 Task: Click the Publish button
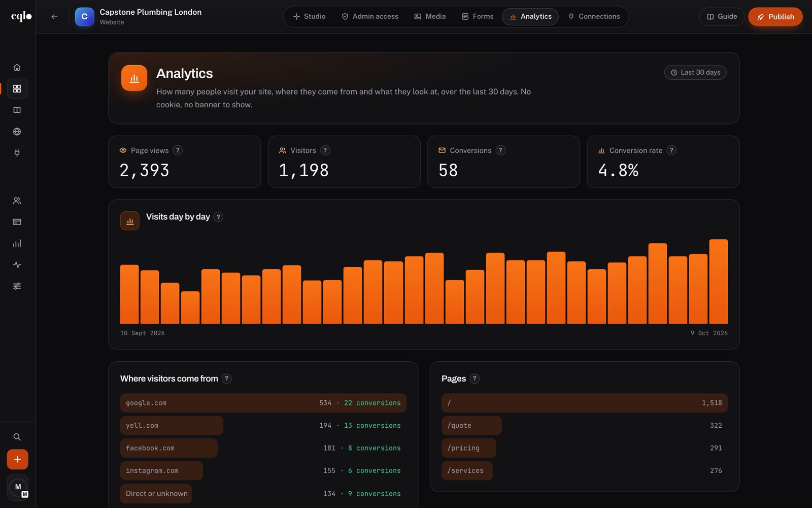tap(775, 17)
